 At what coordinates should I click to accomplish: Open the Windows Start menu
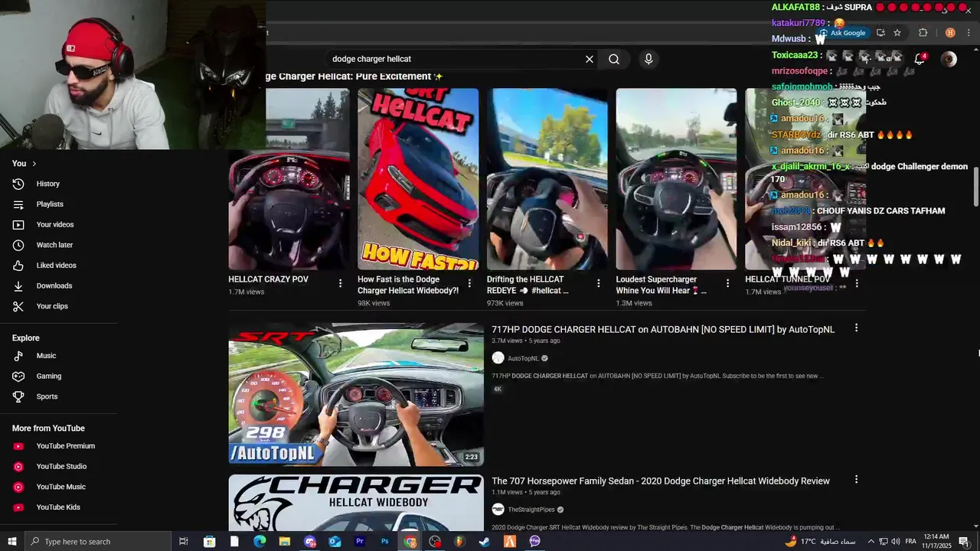pyautogui.click(x=11, y=542)
